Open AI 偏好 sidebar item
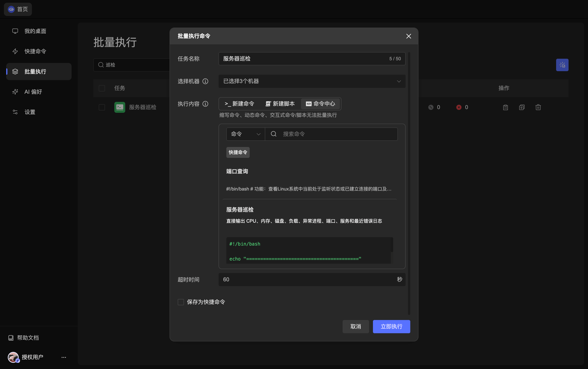 coord(39,92)
